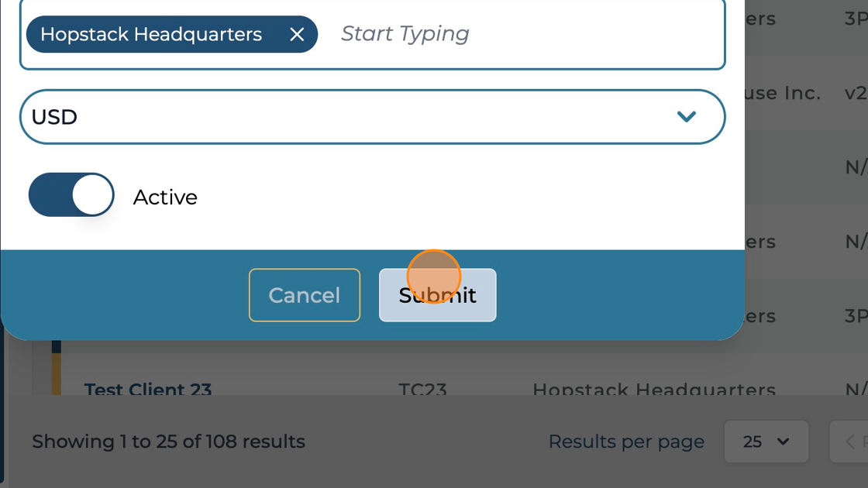
Task: Click the 'use Inc.' cell behind the dialog
Action: [x=781, y=94]
